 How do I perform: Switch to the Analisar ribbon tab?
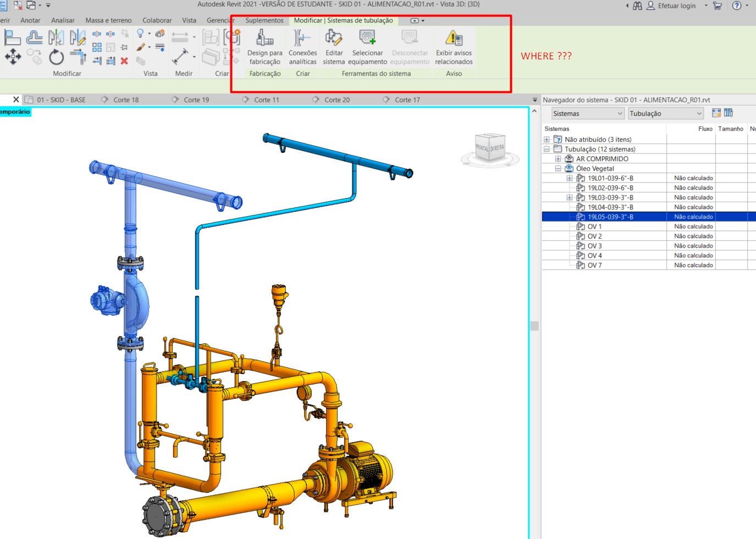63,20
